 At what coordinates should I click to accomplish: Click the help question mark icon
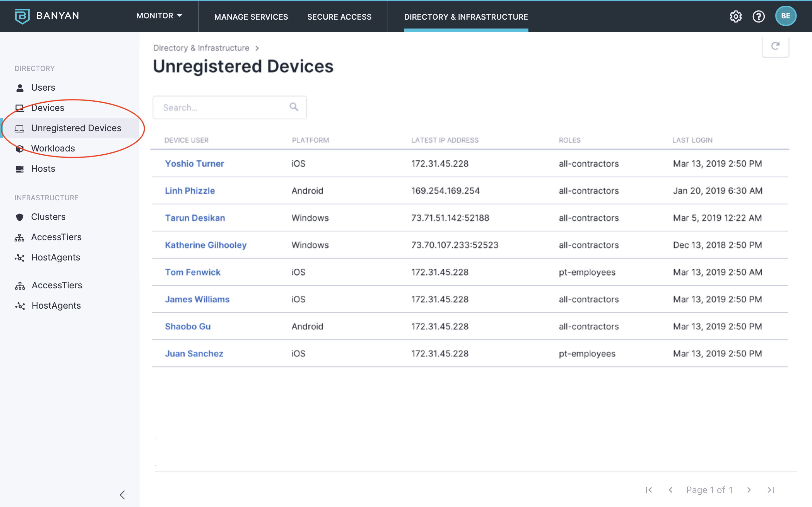(758, 16)
